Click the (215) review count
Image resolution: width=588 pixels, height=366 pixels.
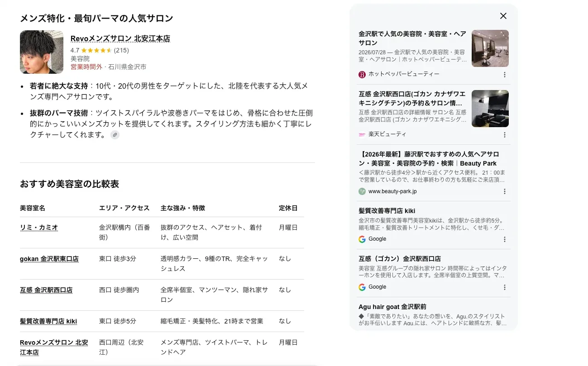point(121,50)
